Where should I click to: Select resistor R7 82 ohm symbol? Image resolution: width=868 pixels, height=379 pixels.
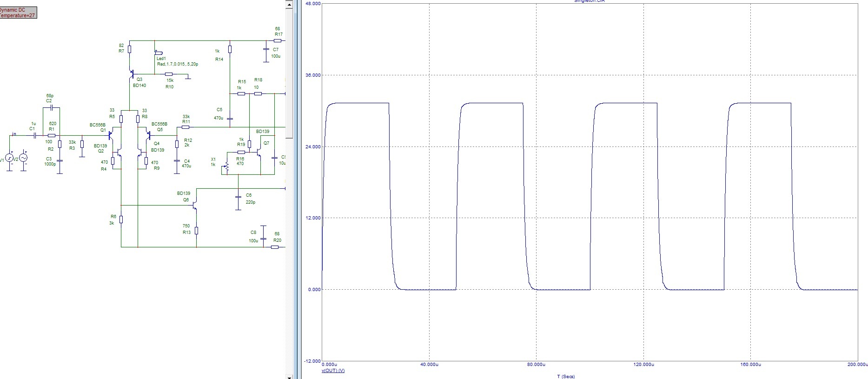tap(130, 49)
